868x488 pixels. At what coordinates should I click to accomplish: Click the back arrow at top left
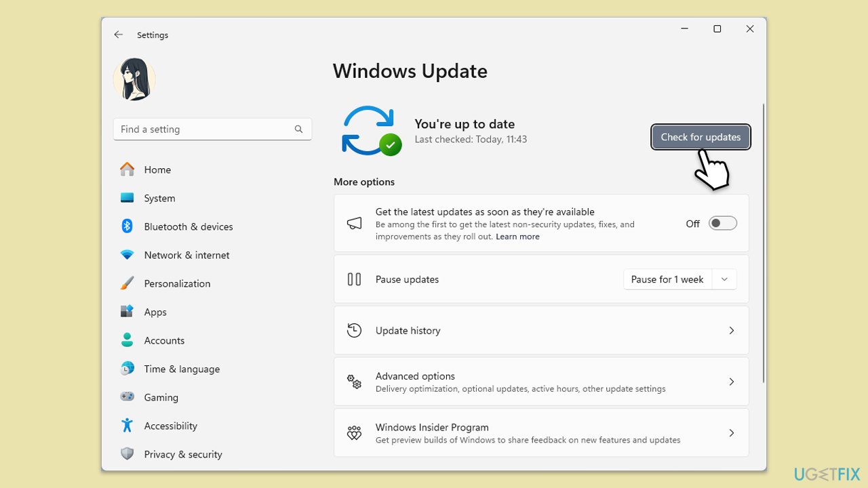click(x=118, y=34)
